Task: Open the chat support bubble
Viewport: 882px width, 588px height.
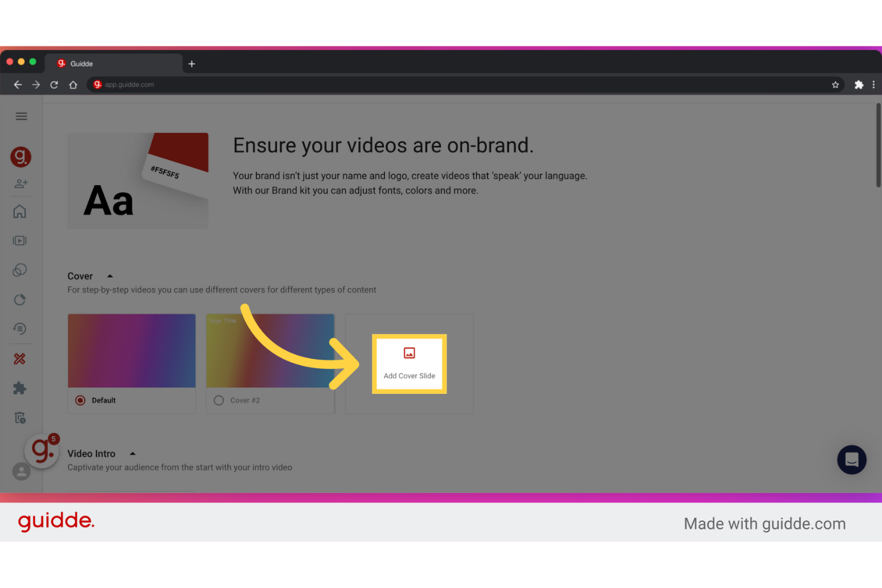Action: (852, 460)
